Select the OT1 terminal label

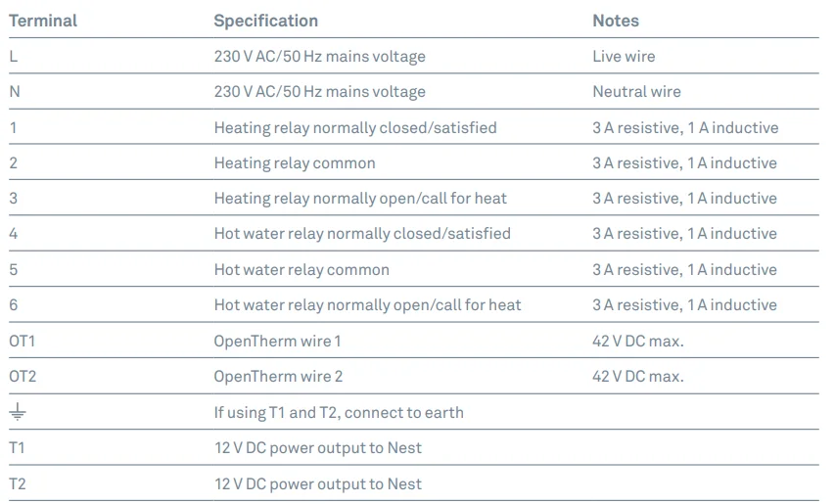click(x=22, y=341)
